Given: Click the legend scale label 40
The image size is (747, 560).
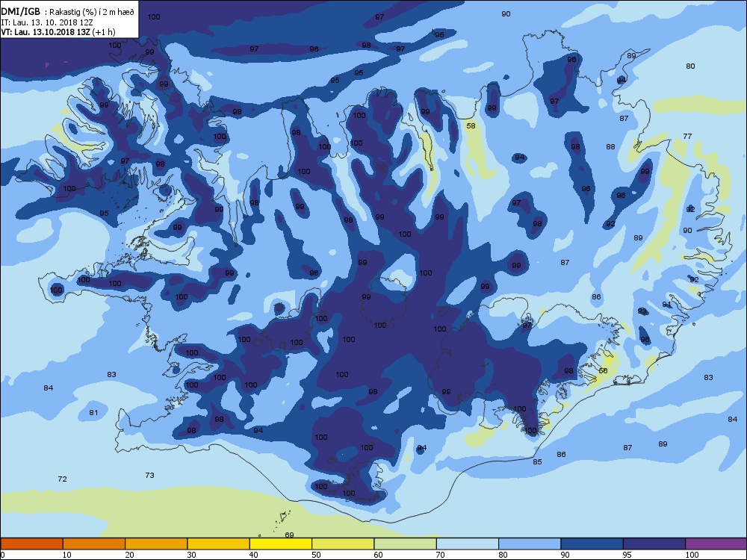Looking at the screenshot, I should 253,554.
